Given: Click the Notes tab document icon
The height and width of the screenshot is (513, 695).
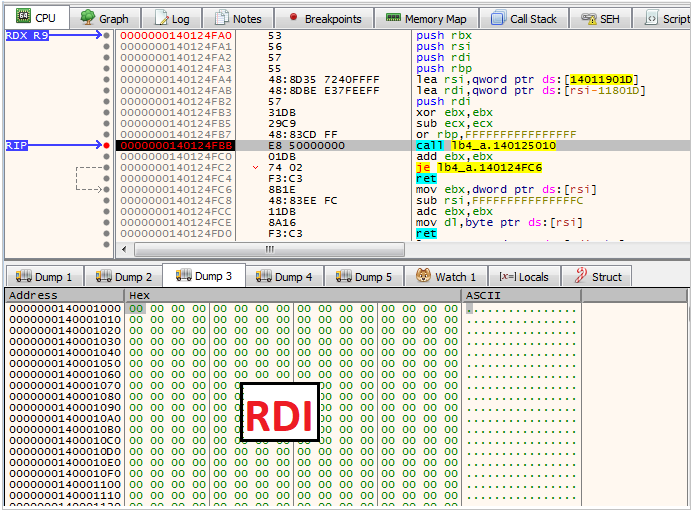Looking at the screenshot, I should click(x=222, y=18).
